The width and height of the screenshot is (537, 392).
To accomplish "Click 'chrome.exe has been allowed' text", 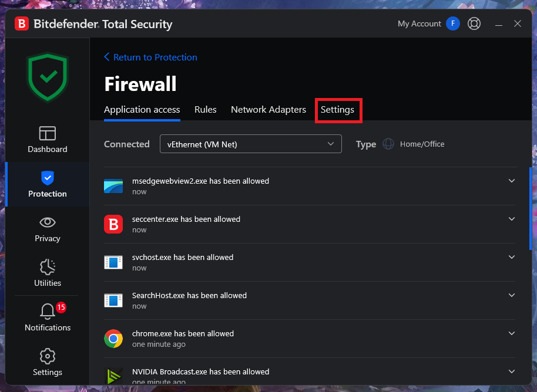I will pos(183,333).
